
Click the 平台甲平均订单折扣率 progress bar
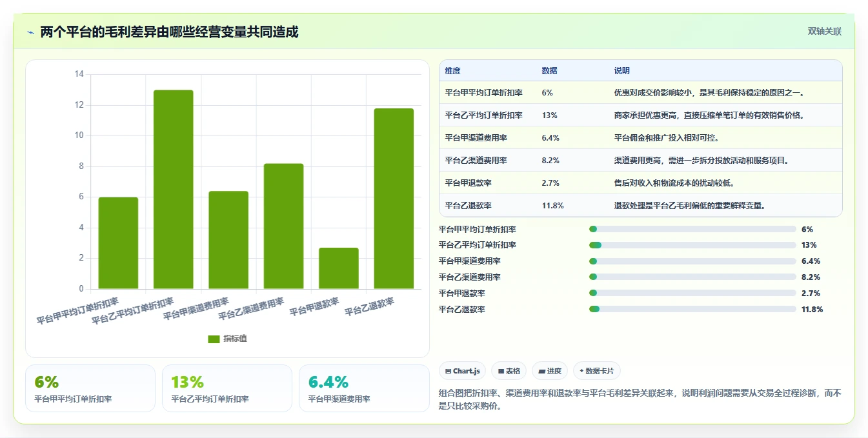pos(692,229)
